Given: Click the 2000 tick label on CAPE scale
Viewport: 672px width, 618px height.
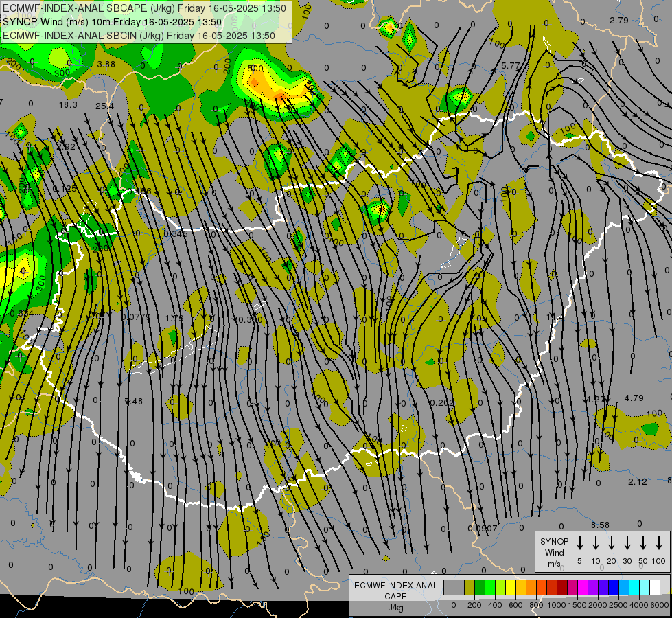Looking at the screenshot, I should point(598,605).
